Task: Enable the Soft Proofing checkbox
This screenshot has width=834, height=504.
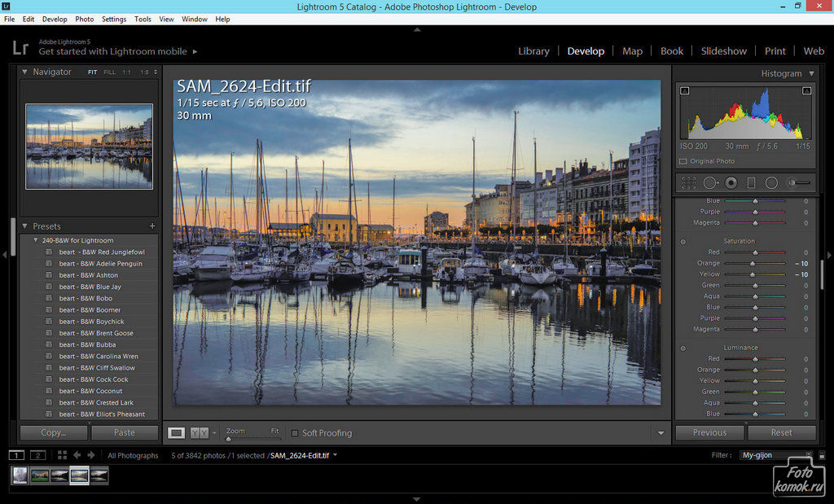Action: pos(294,433)
